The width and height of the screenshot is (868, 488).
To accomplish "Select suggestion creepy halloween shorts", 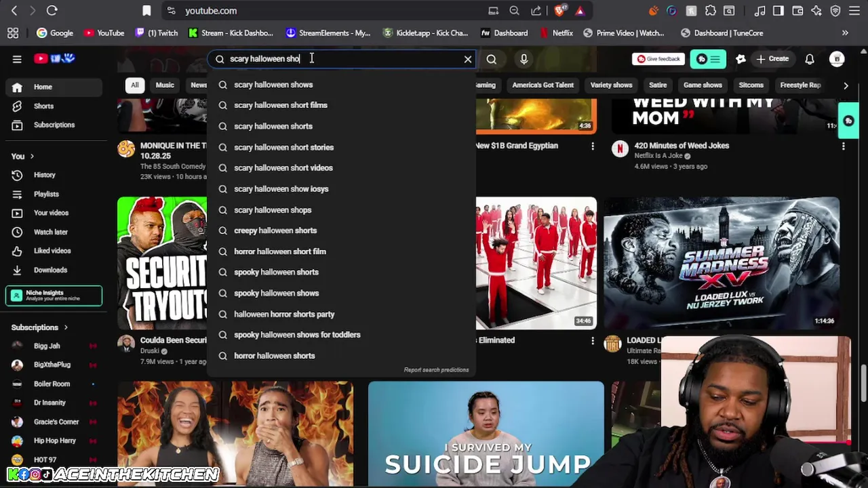I will (341, 230).
